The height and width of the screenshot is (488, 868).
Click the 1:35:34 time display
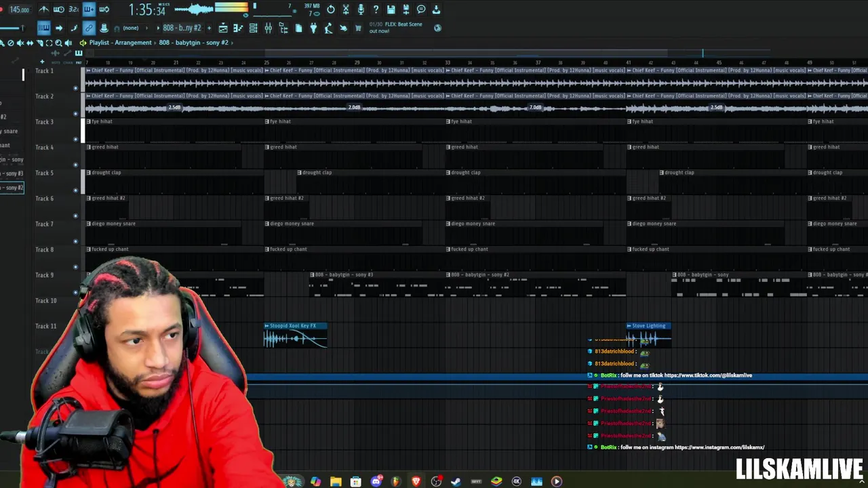click(x=147, y=10)
